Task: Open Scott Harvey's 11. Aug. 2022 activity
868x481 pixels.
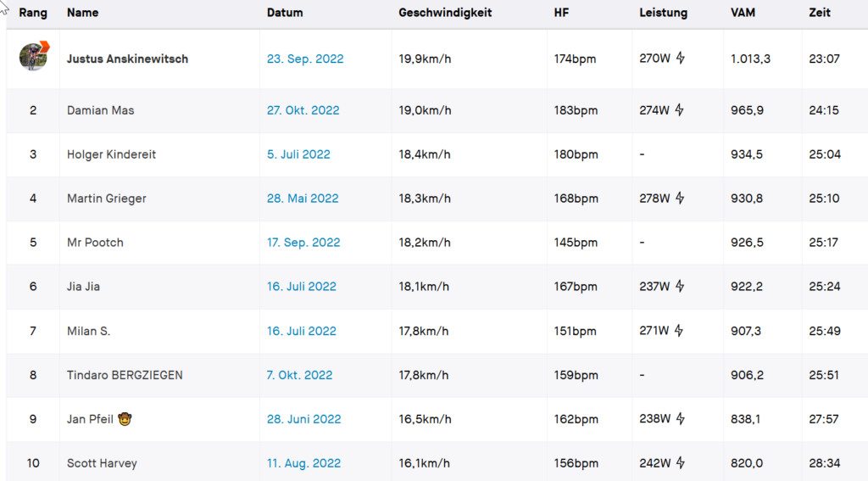Action: (x=303, y=463)
